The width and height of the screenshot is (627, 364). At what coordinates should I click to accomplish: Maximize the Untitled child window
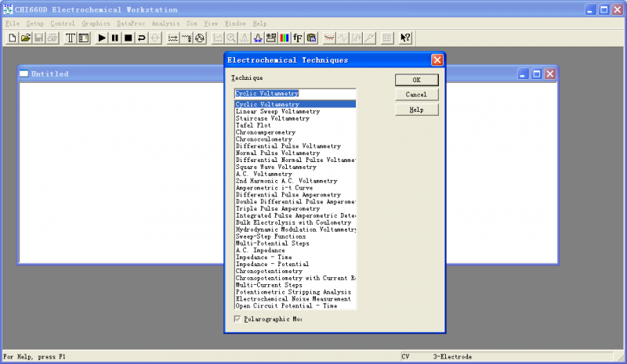[x=537, y=74]
